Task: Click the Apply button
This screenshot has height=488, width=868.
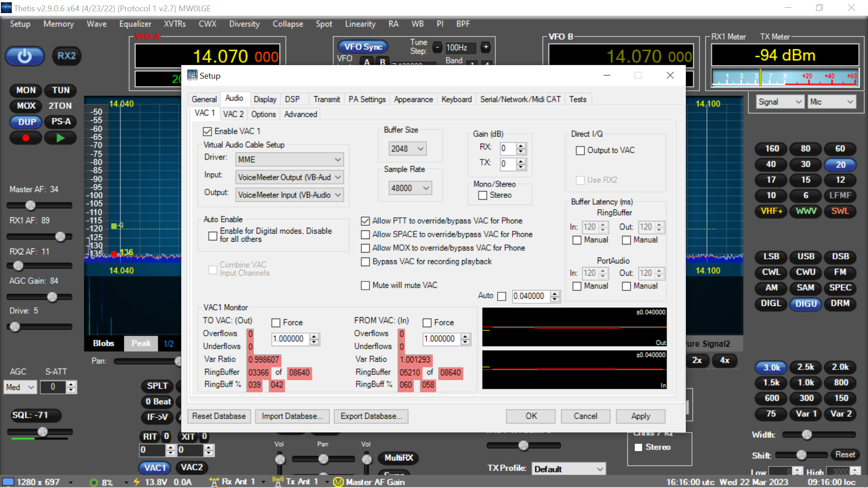Action: click(640, 416)
